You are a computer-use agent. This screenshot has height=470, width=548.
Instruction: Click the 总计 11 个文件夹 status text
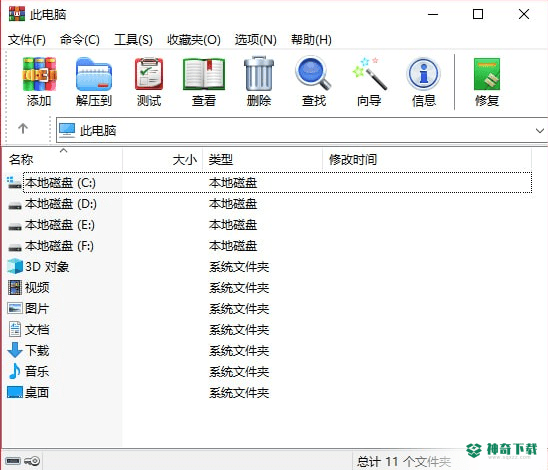404,462
